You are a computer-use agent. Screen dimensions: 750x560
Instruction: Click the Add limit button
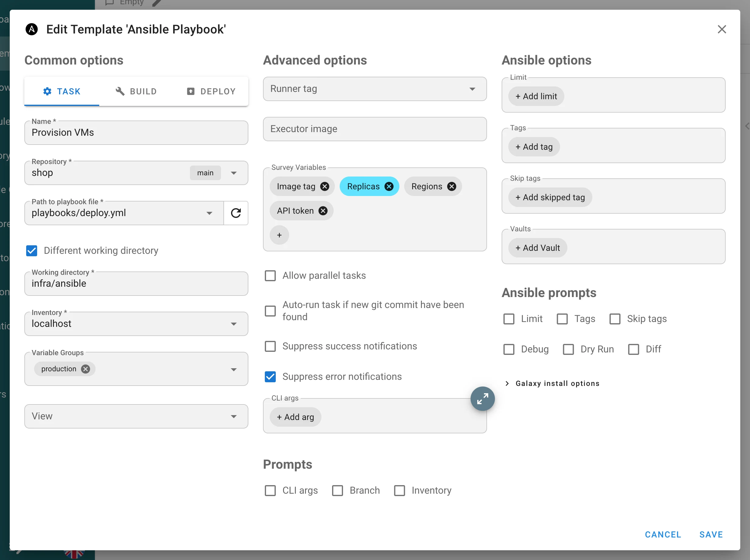536,96
